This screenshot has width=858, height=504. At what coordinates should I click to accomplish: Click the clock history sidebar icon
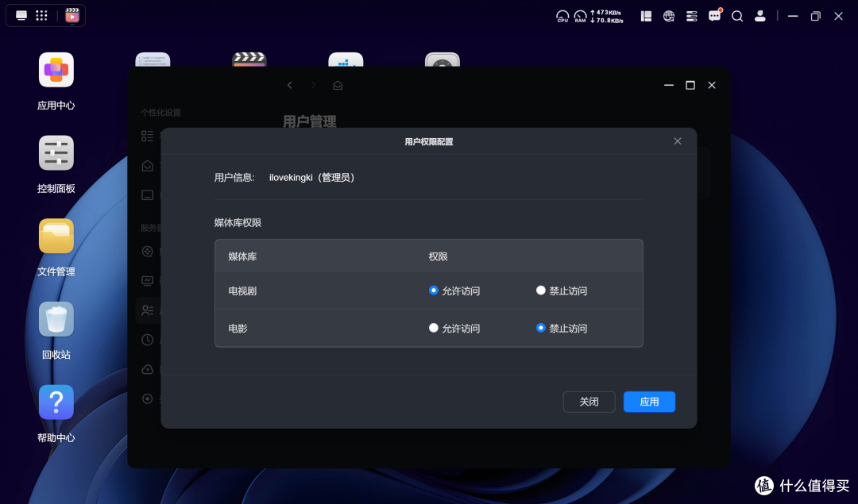click(x=148, y=340)
